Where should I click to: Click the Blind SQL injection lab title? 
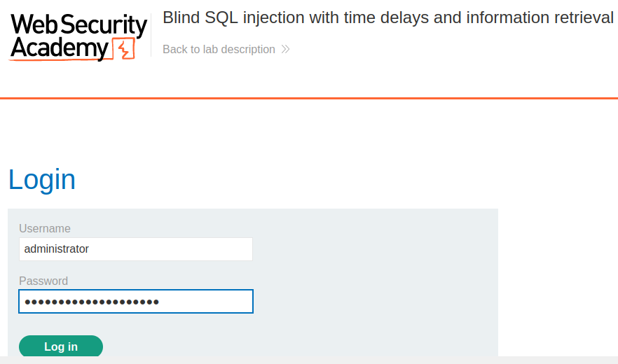[x=388, y=17]
